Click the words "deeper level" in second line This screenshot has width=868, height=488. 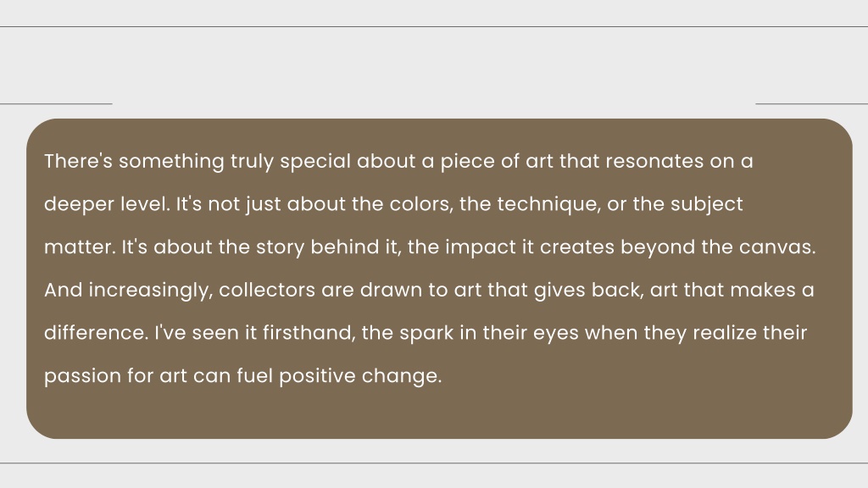click(105, 205)
